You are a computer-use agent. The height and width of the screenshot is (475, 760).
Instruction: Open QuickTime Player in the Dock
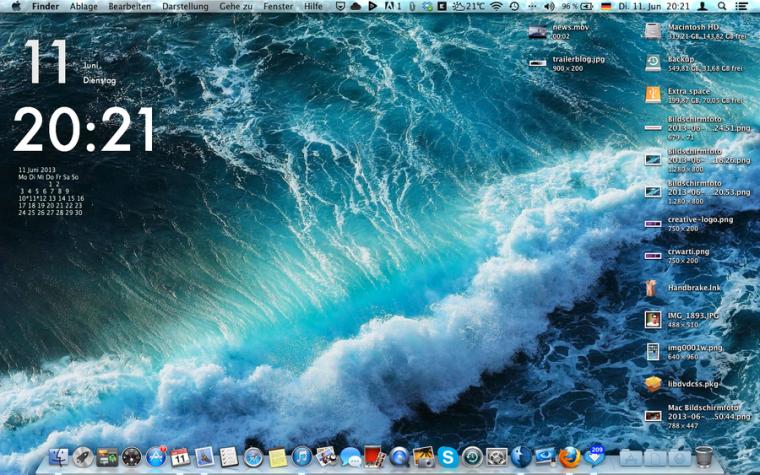pos(399,457)
